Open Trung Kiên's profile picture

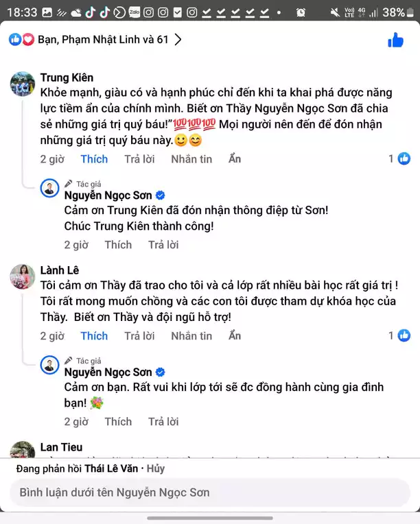click(23, 84)
